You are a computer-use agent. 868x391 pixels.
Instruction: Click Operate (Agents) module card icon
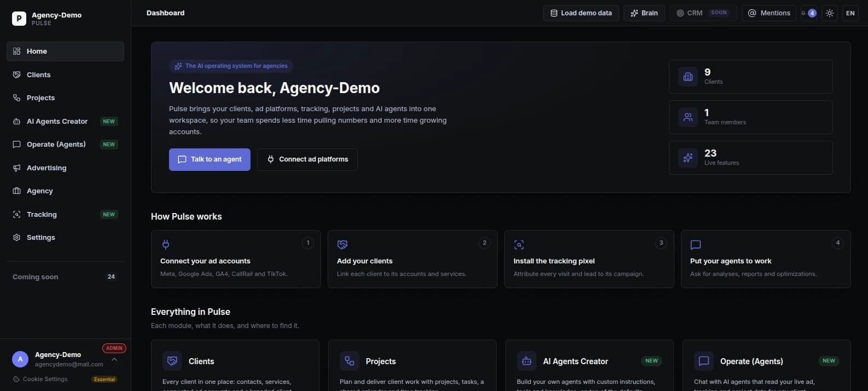704,361
